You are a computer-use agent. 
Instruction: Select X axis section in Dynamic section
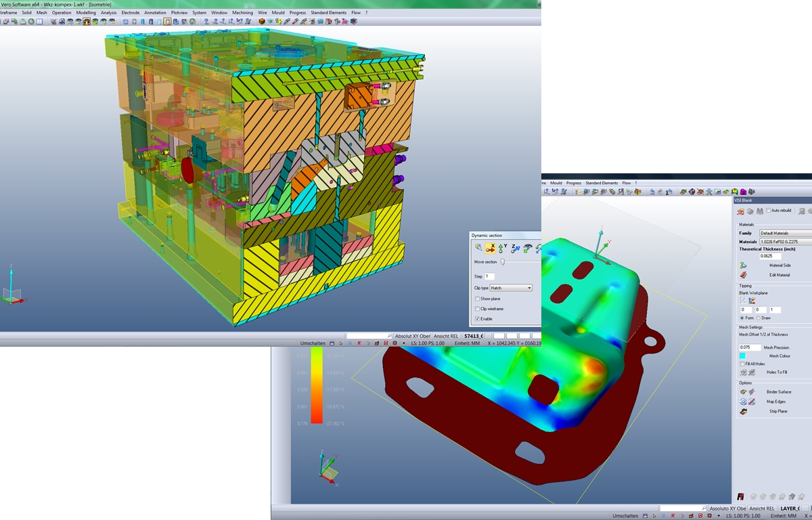[x=491, y=248]
